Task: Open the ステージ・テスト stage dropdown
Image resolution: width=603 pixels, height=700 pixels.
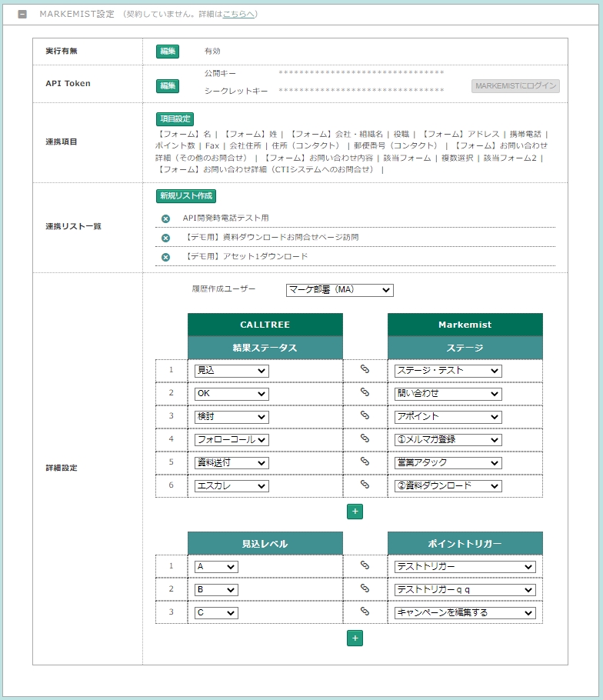Action: point(448,371)
